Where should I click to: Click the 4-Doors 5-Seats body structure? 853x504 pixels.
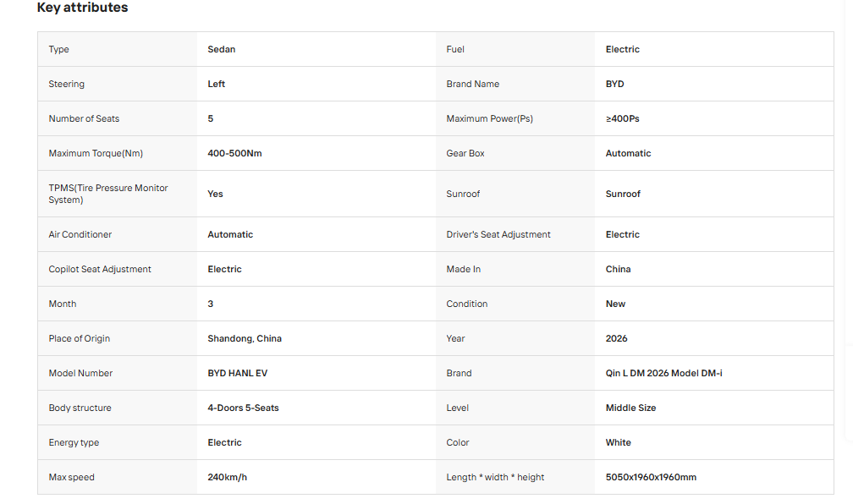click(x=243, y=408)
